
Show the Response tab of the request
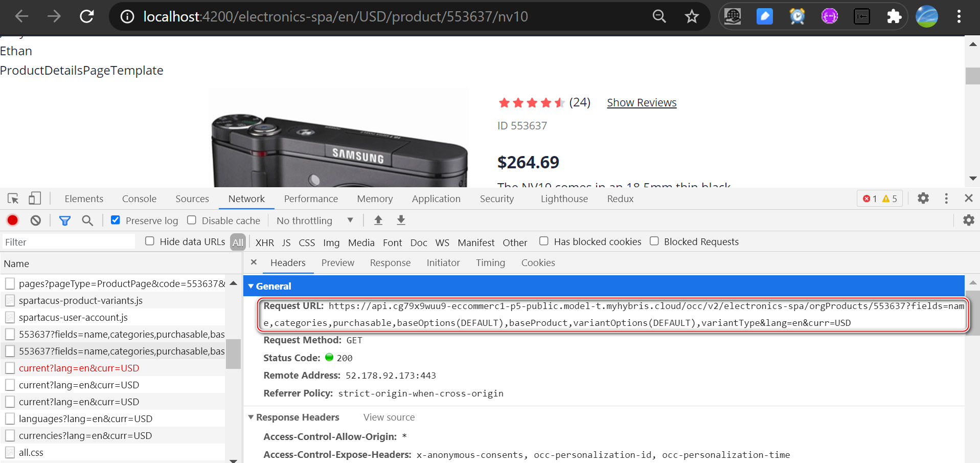tap(390, 262)
